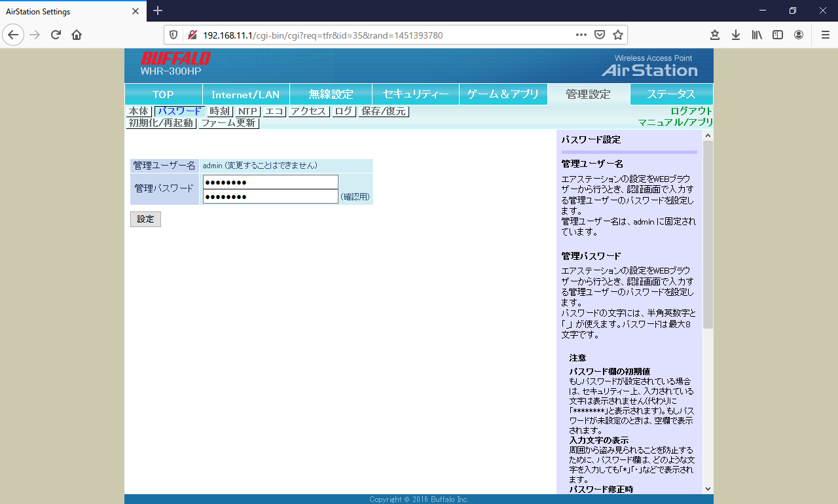838x504 pixels.
Task: Open the ファーム更新 submenu
Action: tap(228, 123)
